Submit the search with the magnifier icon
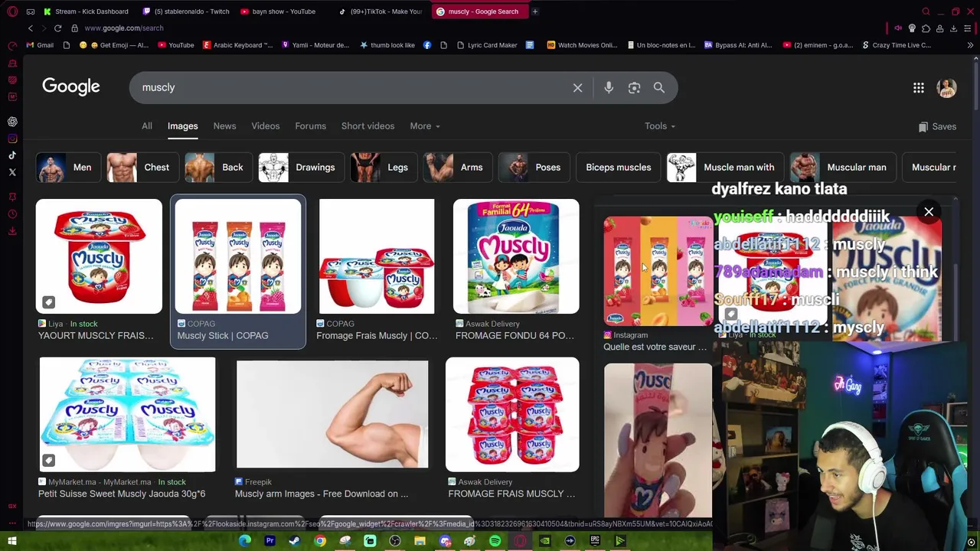980x551 pixels. (659, 87)
